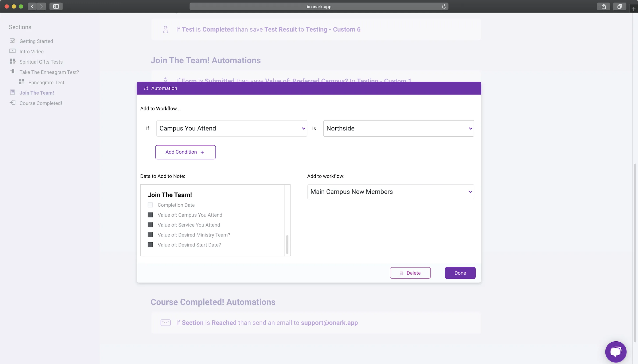Open the Campus You Attend condition dropdown

[x=231, y=128]
